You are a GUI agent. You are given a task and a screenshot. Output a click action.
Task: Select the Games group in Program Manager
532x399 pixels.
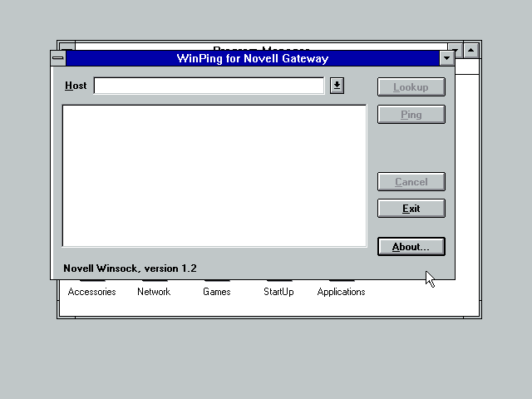pyautogui.click(x=216, y=292)
